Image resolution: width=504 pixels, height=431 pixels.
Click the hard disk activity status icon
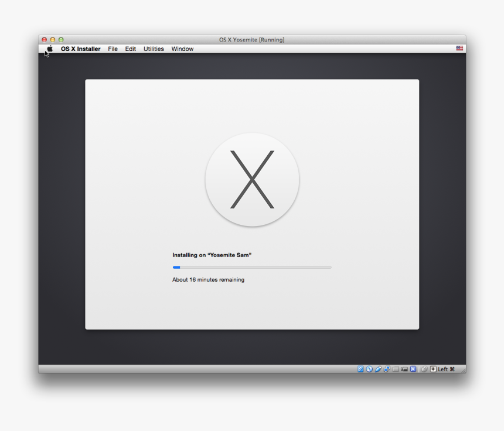point(360,369)
